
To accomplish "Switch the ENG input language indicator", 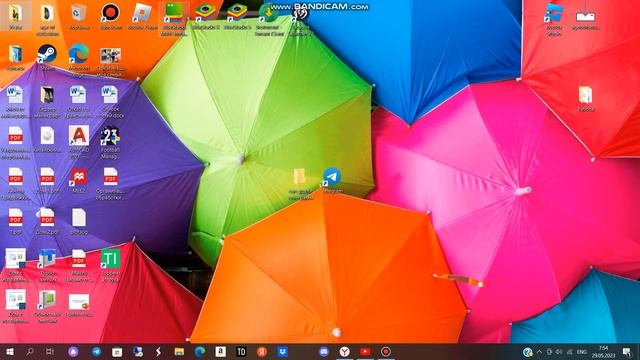I will coord(581,351).
